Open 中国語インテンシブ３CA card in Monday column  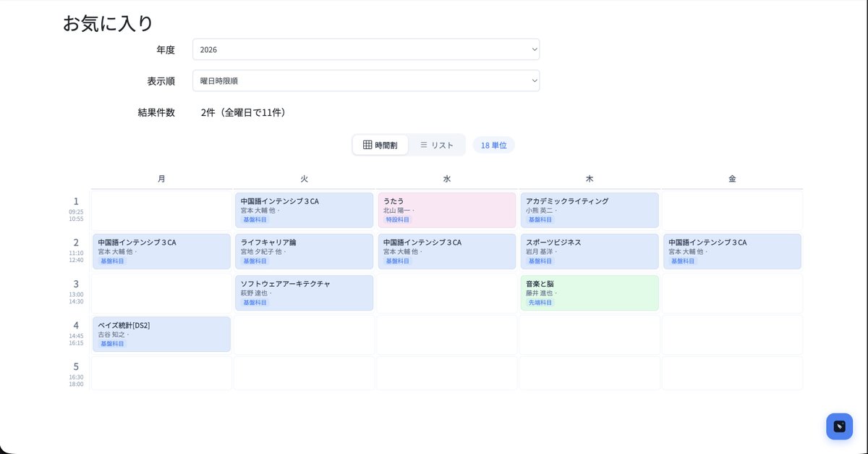(161, 251)
